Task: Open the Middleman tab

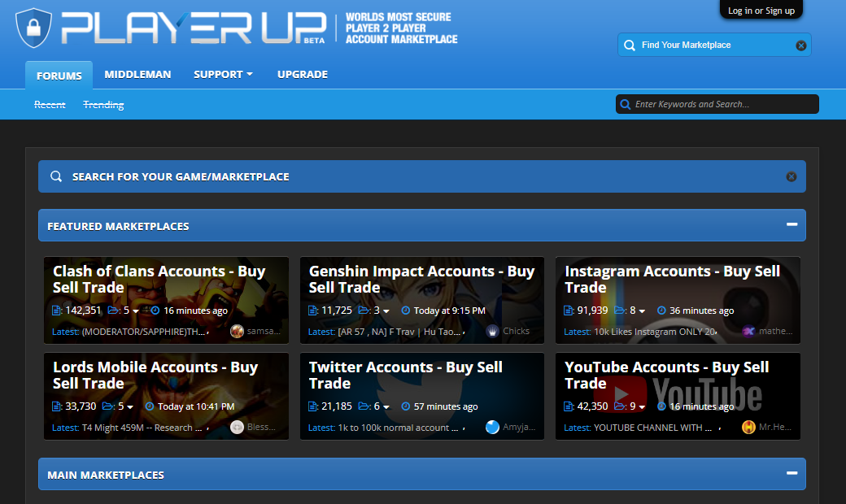Action: (137, 75)
